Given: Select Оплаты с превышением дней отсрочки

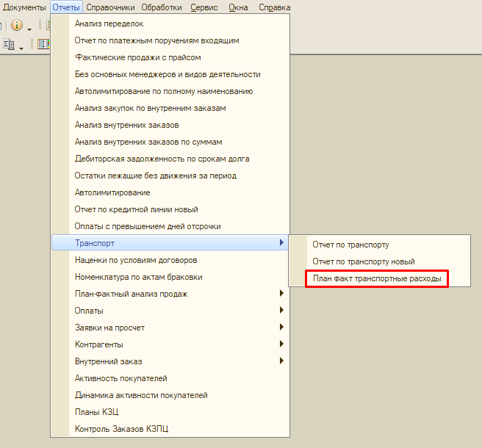Looking at the screenshot, I should (x=170, y=226).
